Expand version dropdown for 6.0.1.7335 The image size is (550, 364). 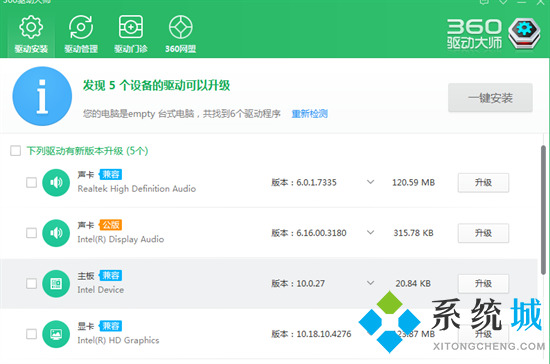(370, 182)
